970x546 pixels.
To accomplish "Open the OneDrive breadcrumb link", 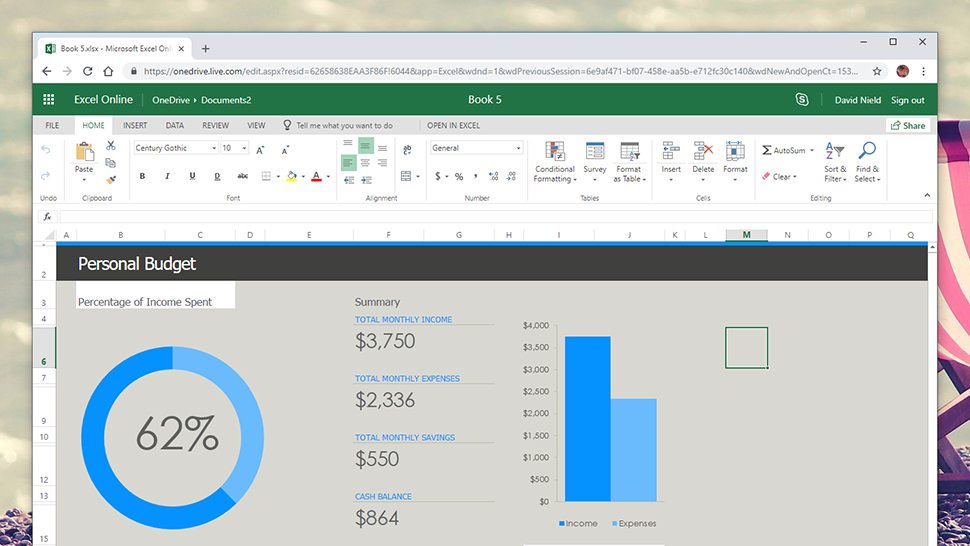I will tap(171, 100).
